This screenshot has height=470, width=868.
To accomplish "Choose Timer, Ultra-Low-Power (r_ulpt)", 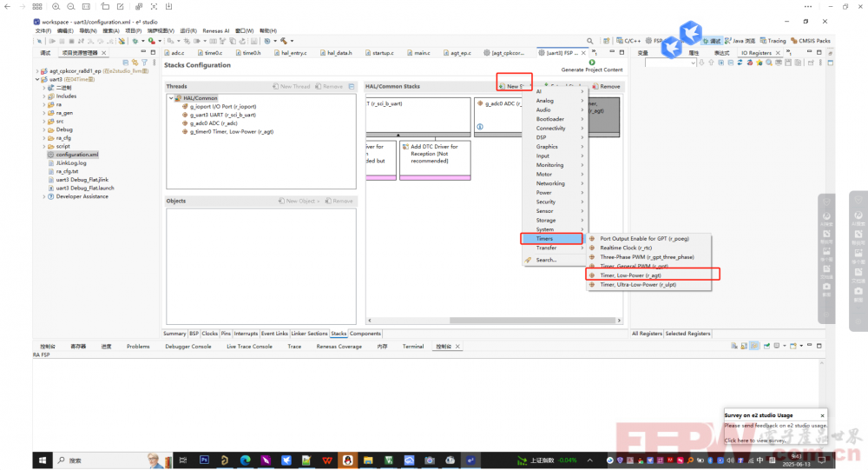I will [x=648, y=285].
